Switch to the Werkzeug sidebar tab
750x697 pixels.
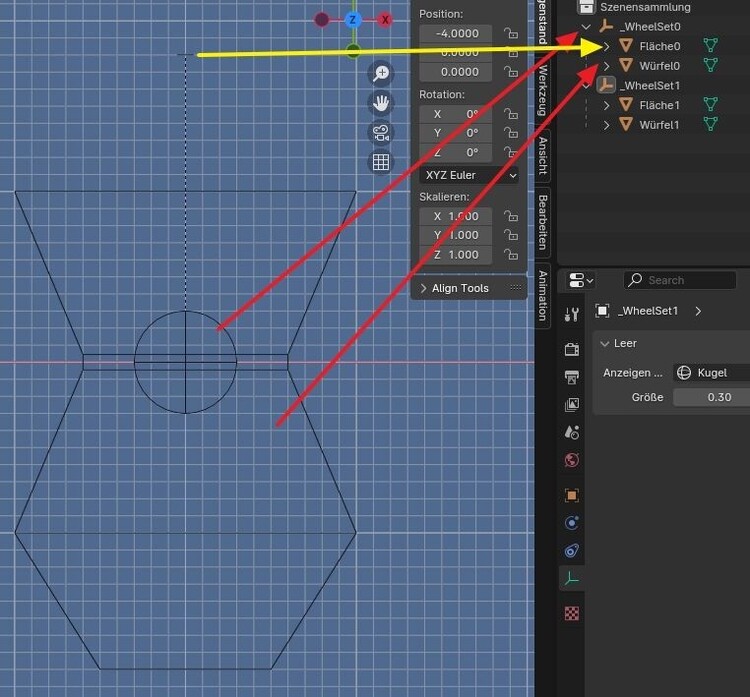pyautogui.click(x=543, y=92)
